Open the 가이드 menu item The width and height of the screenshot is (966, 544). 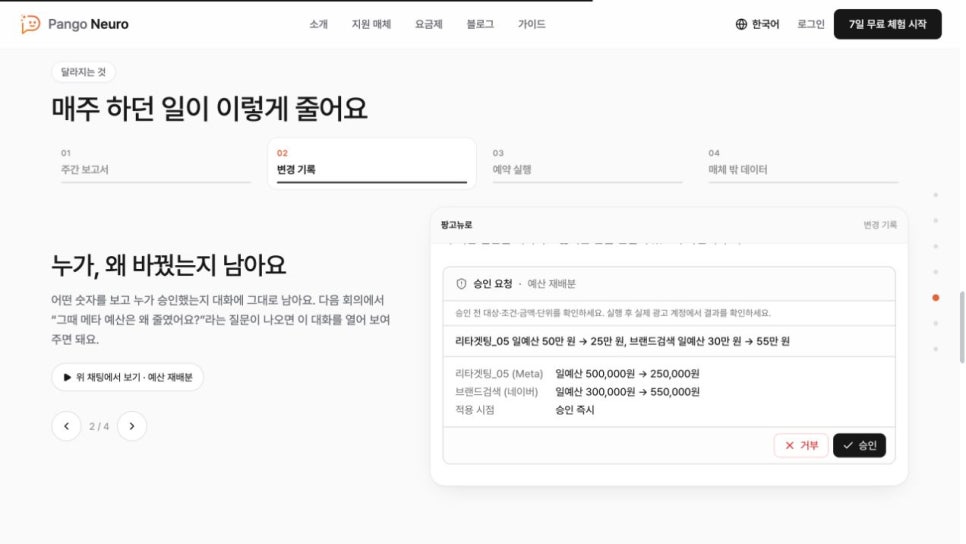coord(532,24)
